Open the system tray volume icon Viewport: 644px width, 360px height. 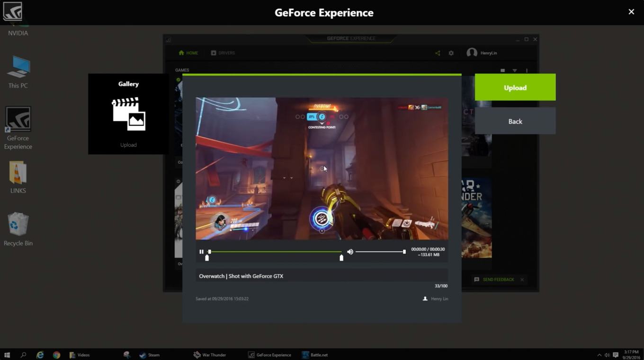607,355
